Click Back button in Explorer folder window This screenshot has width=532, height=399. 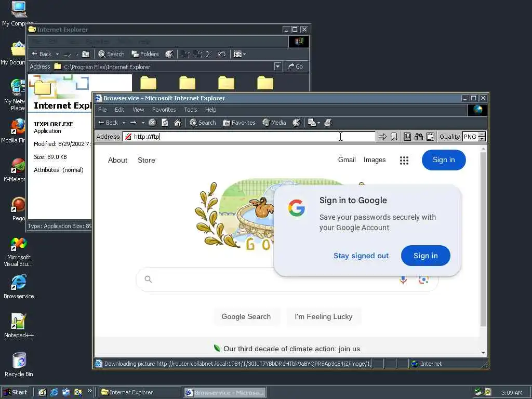click(42, 54)
